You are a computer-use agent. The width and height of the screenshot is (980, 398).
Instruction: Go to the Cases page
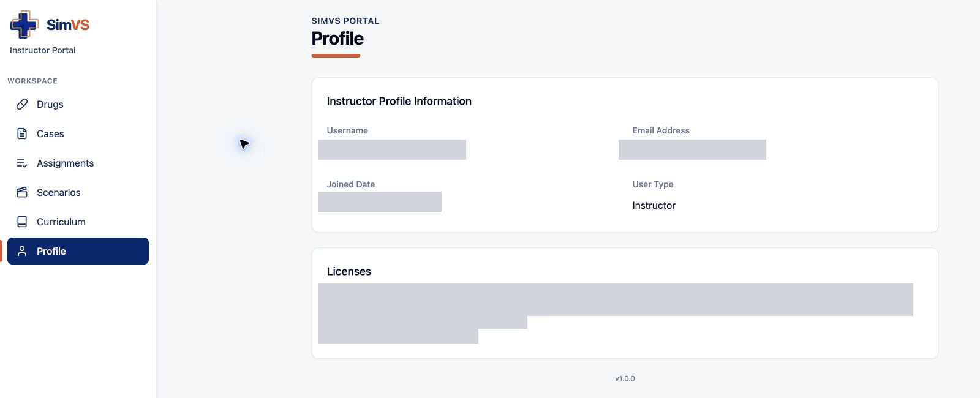78,133
